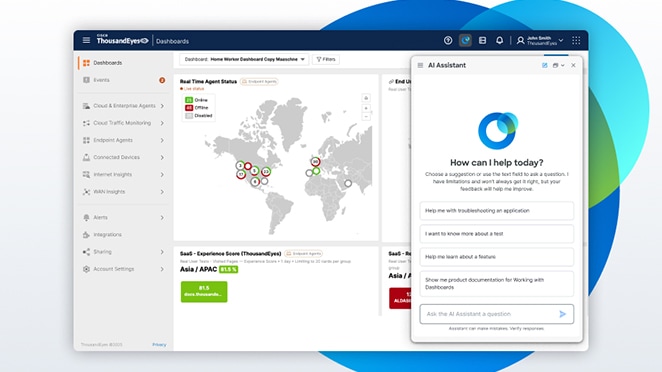Send the AI Assistant question
The image size is (662, 372).
click(x=562, y=314)
